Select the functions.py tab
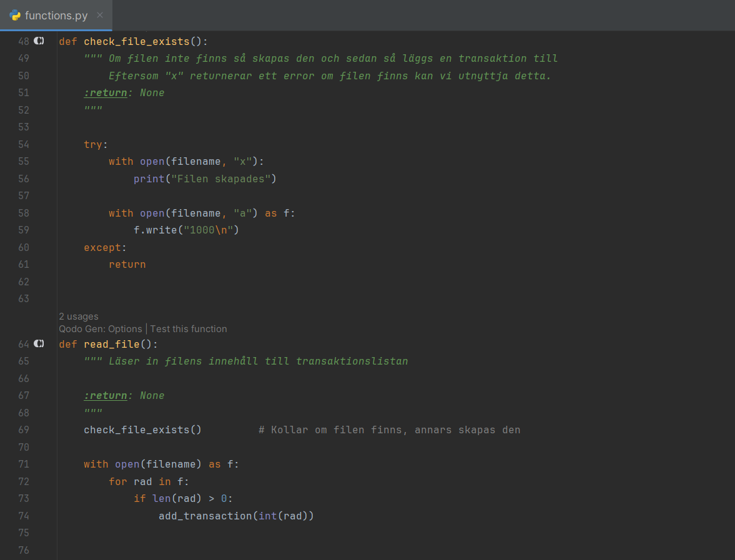This screenshot has width=735, height=560. (x=56, y=15)
